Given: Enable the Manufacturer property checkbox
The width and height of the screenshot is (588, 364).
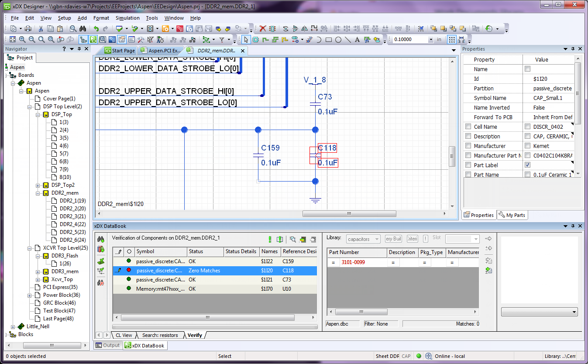Looking at the screenshot, I should tap(468, 146).
